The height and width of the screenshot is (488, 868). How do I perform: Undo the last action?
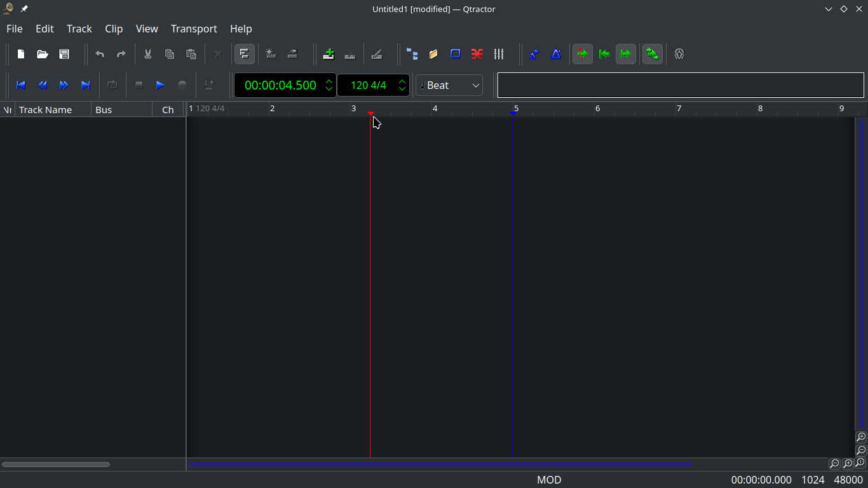100,54
